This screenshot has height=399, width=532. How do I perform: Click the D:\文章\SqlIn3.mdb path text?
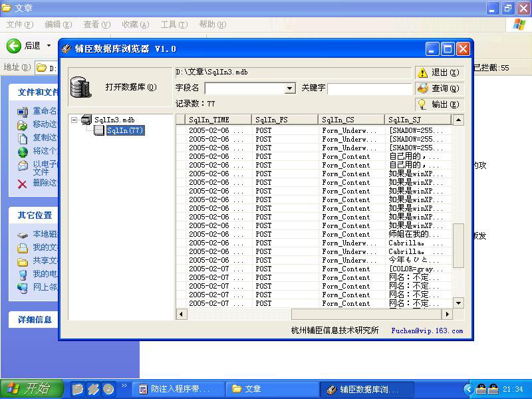[x=211, y=72]
